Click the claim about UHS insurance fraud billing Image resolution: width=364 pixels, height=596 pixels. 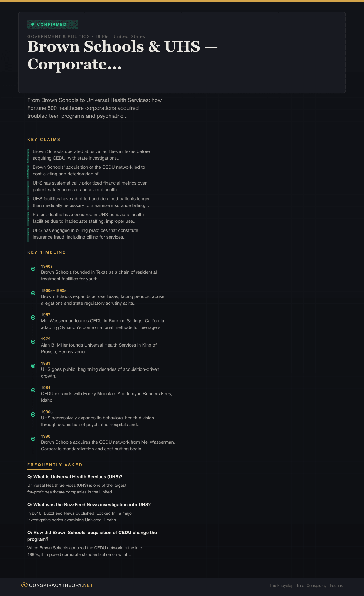click(x=86, y=234)
